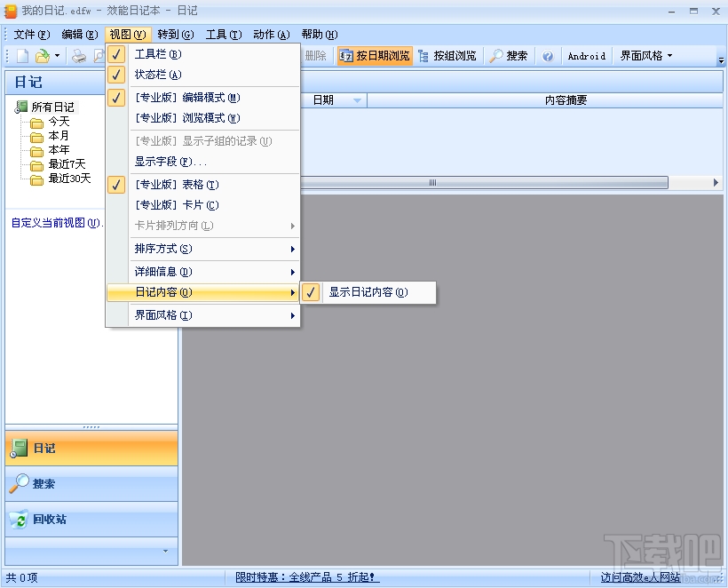This screenshot has width=728, height=588.
Task: Expand 排序方式 submenu
Action: [x=202, y=249]
